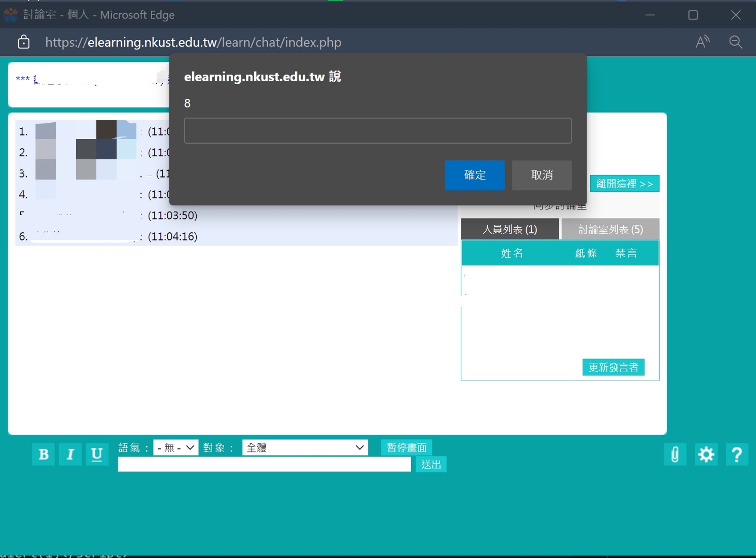Screen dimensions: 756x558
Task: Switch to the 討論室列表 (5) tab
Action: (610, 229)
